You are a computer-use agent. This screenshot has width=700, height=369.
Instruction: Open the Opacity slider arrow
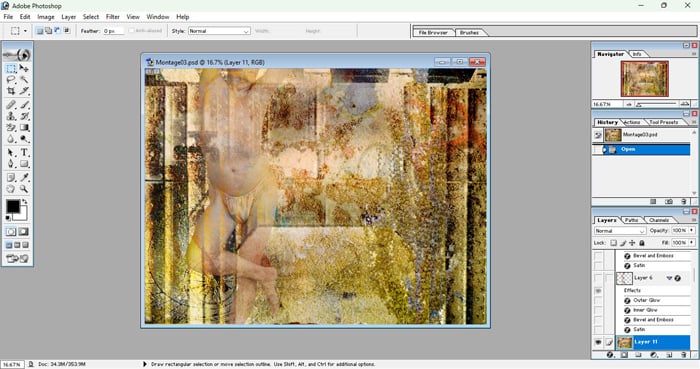(692, 230)
